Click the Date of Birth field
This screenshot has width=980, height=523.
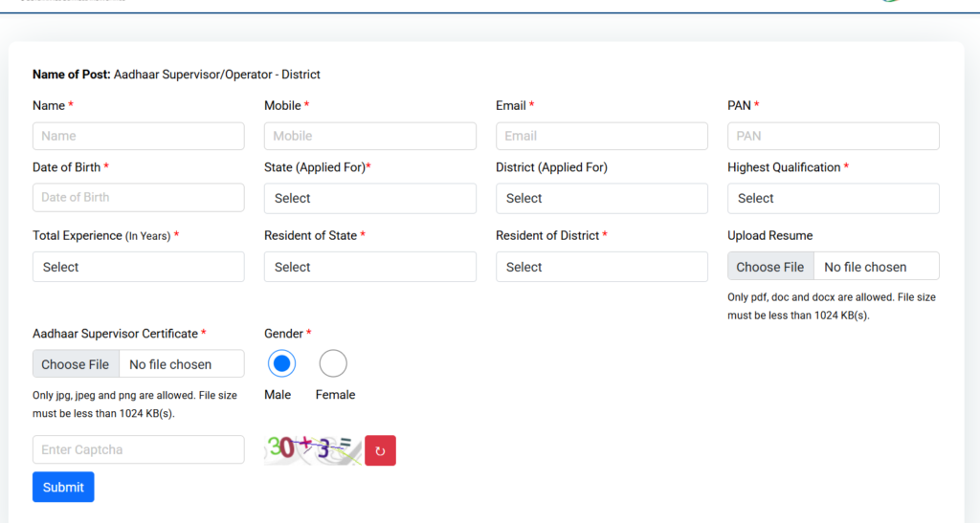(x=138, y=197)
